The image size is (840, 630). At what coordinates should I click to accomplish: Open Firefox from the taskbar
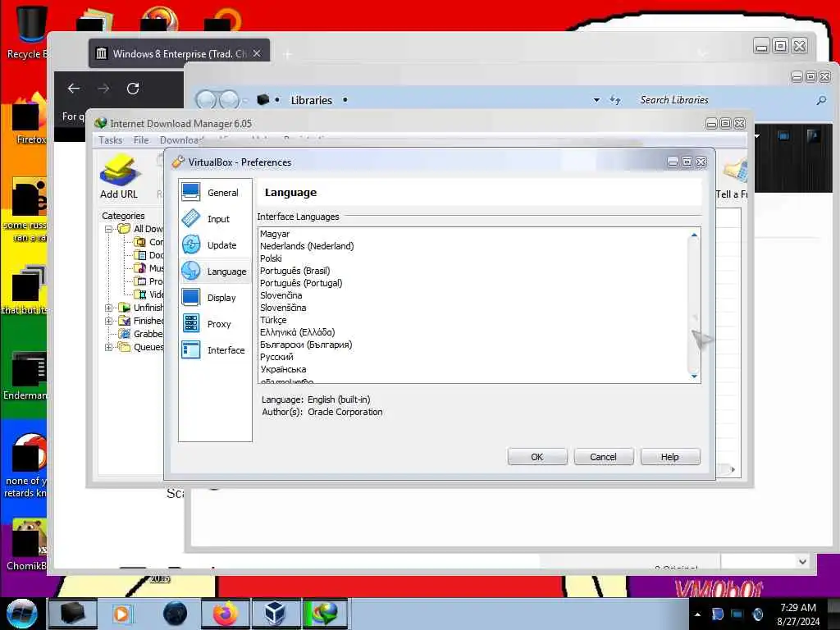[226, 614]
